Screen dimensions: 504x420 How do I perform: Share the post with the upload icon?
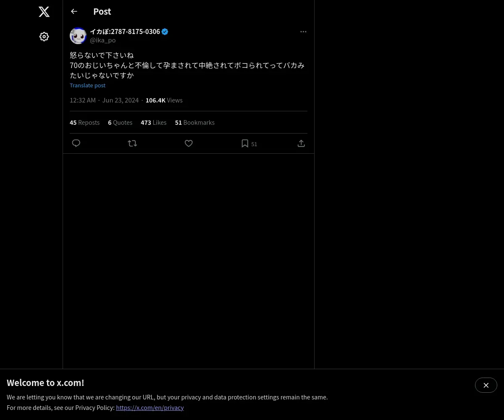coord(301,143)
